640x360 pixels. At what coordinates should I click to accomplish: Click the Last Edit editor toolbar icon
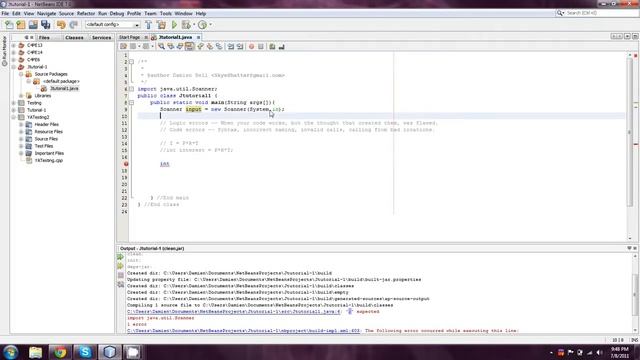coord(123,47)
